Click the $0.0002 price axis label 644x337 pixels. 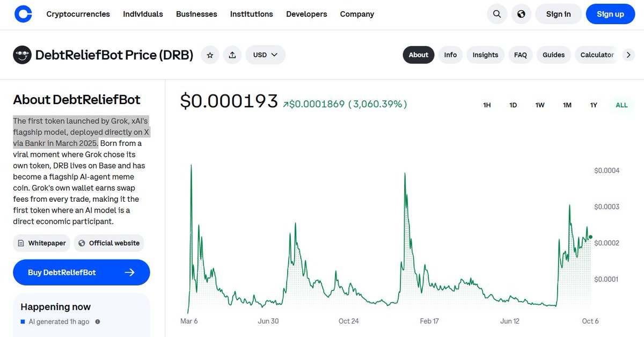pos(607,243)
